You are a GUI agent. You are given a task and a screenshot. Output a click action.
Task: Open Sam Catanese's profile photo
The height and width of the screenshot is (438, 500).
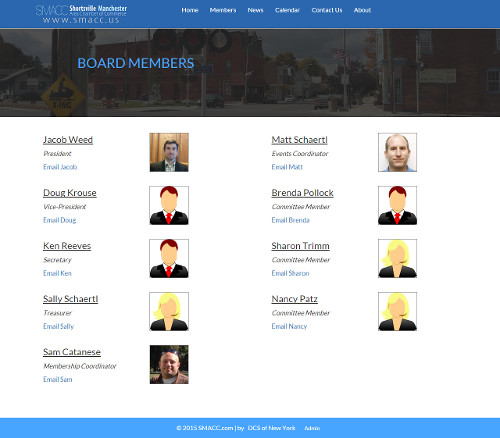click(169, 364)
